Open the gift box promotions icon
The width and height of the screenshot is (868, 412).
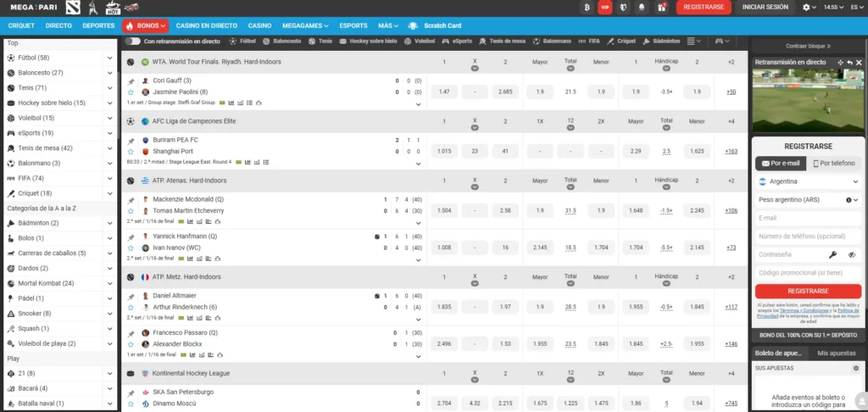[661, 7]
